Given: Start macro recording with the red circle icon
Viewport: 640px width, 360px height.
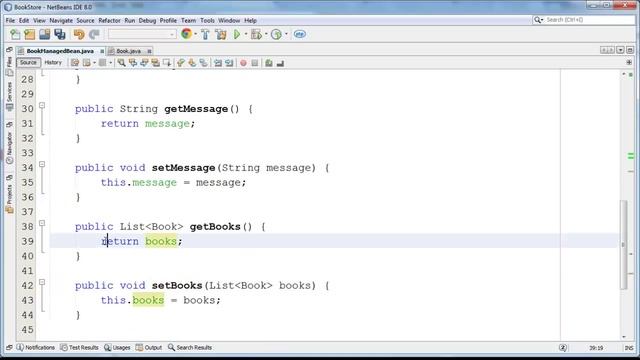Looking at the screenshot, I should (x=243, y=63).
